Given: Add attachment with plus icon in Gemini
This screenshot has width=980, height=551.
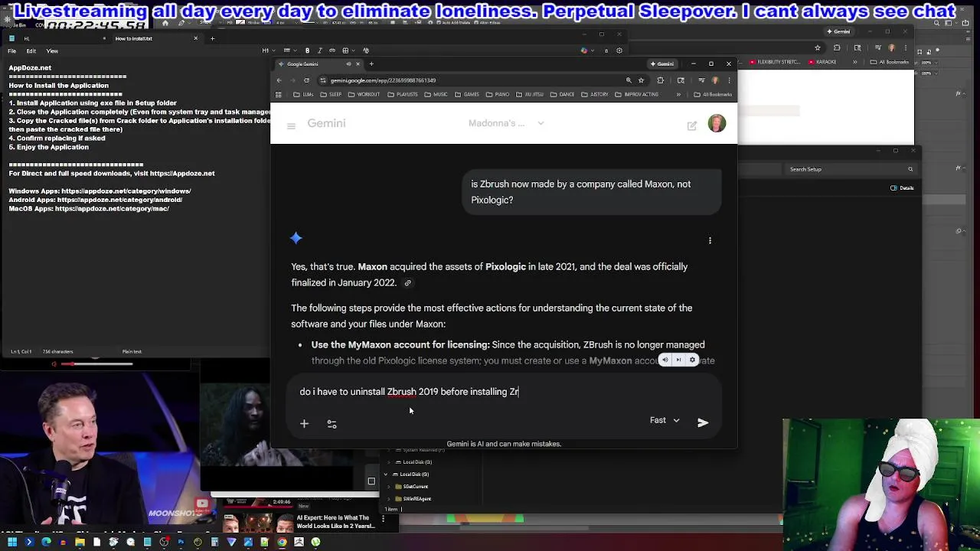Looking at the screenshot, I should click(304, 423).
